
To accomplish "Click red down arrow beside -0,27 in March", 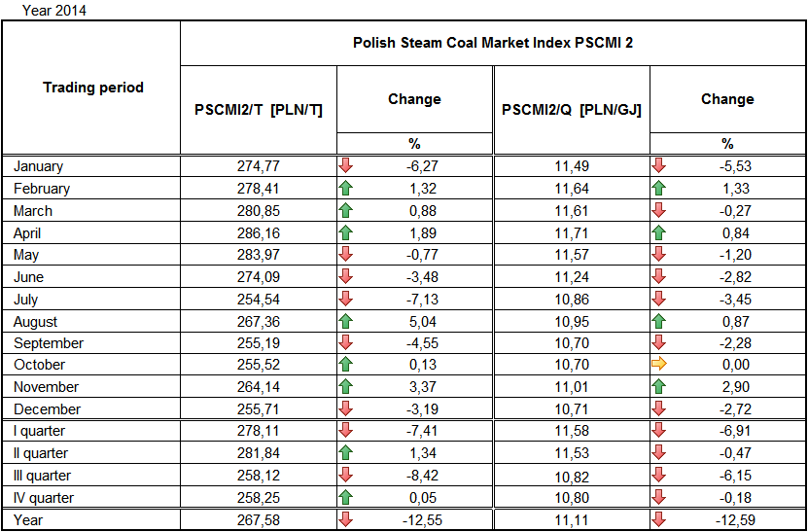I will tap(658, 211).
